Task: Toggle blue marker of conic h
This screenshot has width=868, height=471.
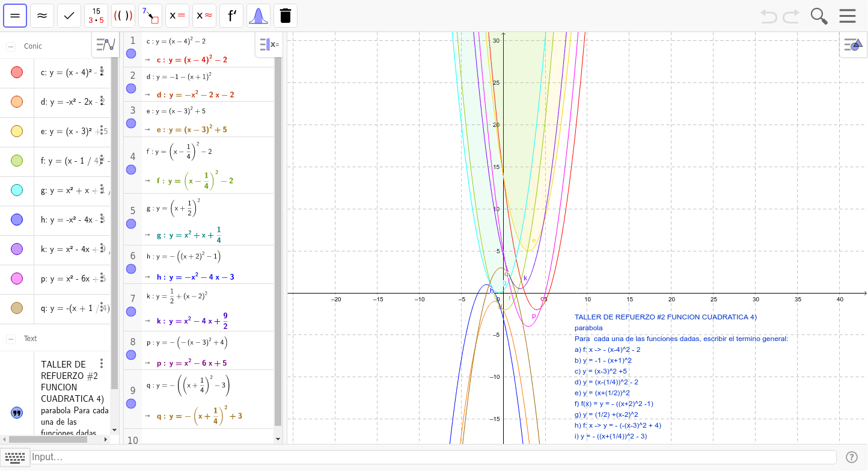Action: [17, 220]
